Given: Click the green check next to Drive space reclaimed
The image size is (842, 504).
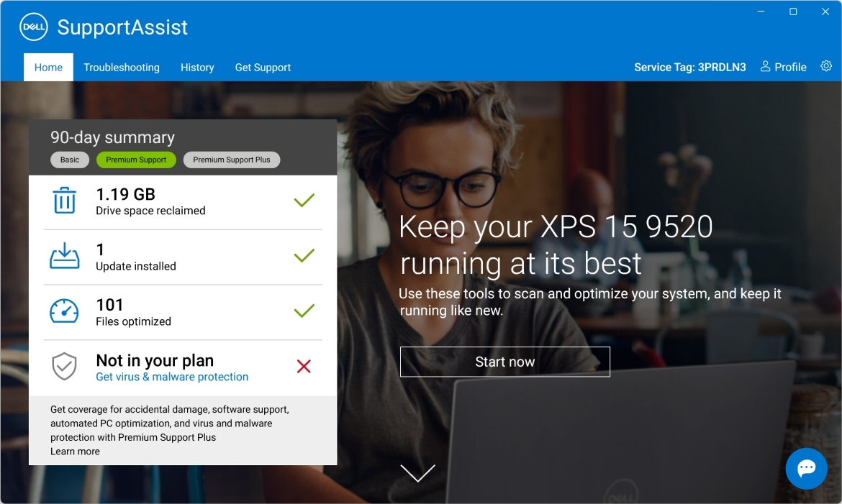Looking at the screenshot, I should coord(304,200).
